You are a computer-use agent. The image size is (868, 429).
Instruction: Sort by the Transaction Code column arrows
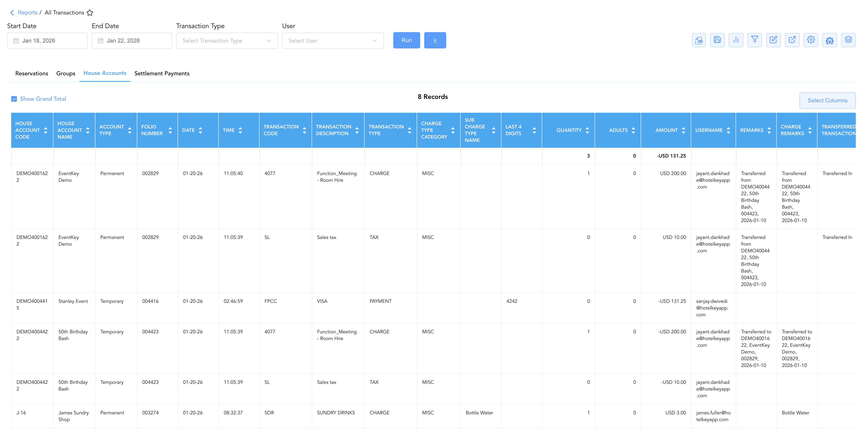click(304, 130)
